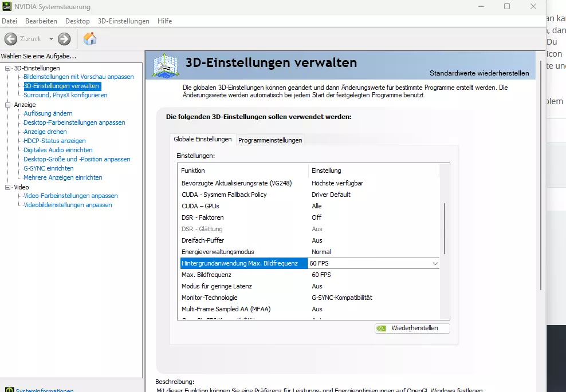Screen dimensions: 566x392
Task: Select the Globale Einstellungen tab
Action: tap(202, 139)
